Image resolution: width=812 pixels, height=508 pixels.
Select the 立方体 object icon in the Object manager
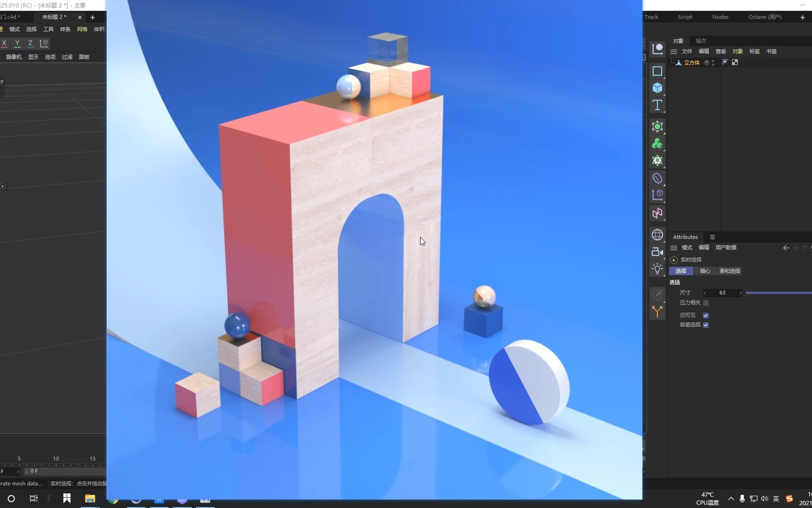pyautogui.click(x=678, y=62)
